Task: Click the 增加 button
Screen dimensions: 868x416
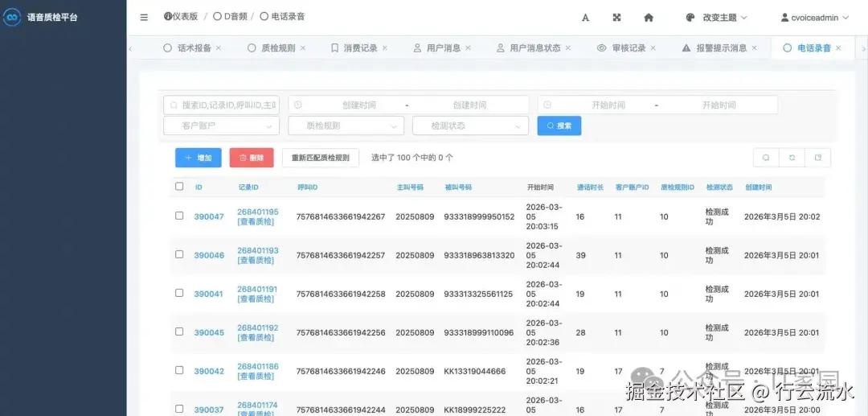Action: click(x=199, y=158)
